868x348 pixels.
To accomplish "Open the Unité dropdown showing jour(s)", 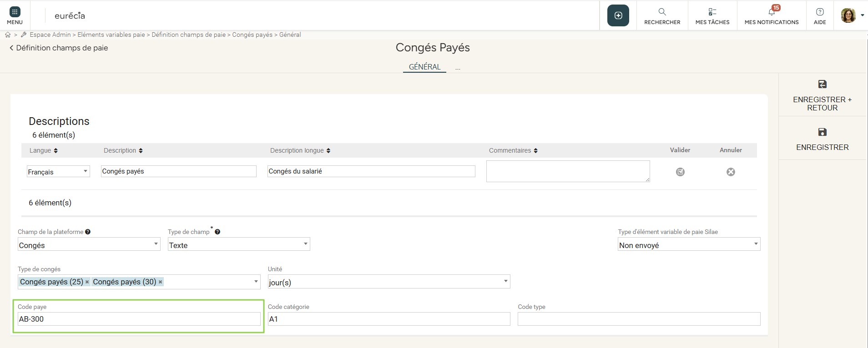I will 389,282.
